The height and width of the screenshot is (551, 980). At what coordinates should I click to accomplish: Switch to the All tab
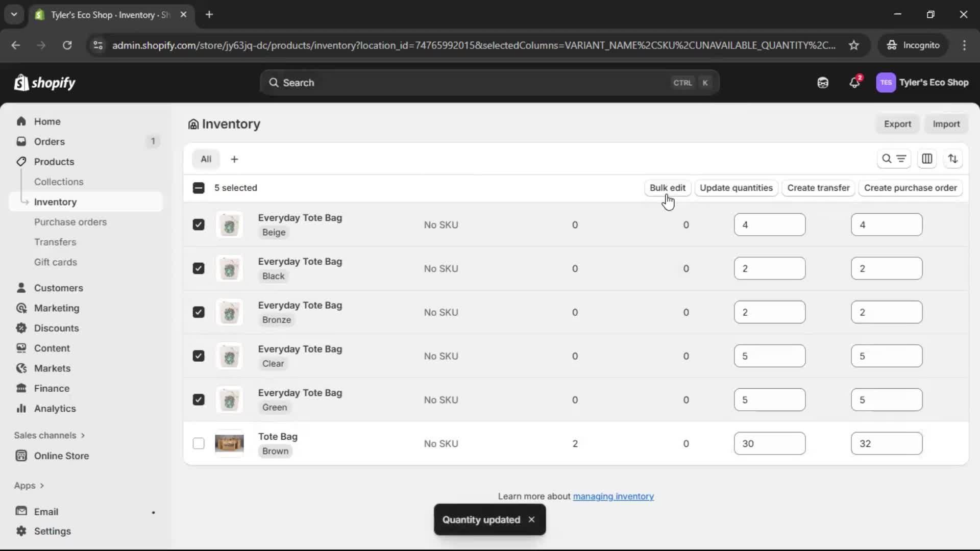(206, 159)
